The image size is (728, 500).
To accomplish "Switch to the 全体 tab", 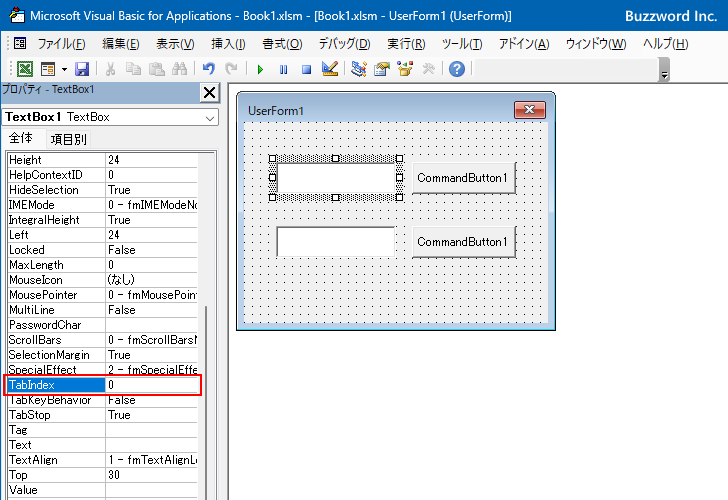I will 21,138.
